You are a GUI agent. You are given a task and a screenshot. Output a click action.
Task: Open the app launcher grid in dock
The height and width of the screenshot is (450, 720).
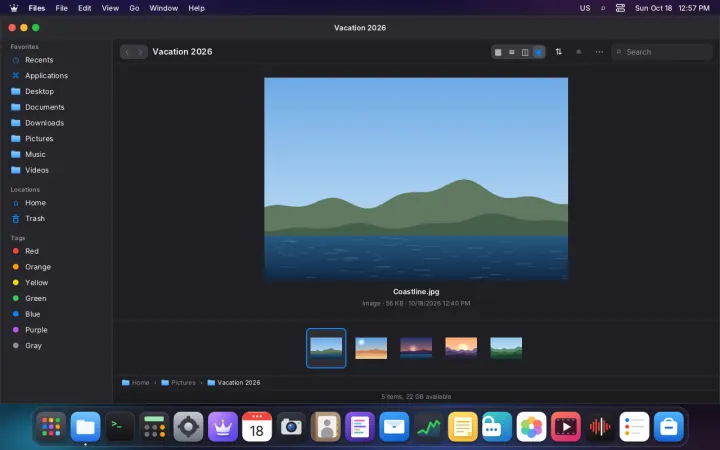[51, 427]
